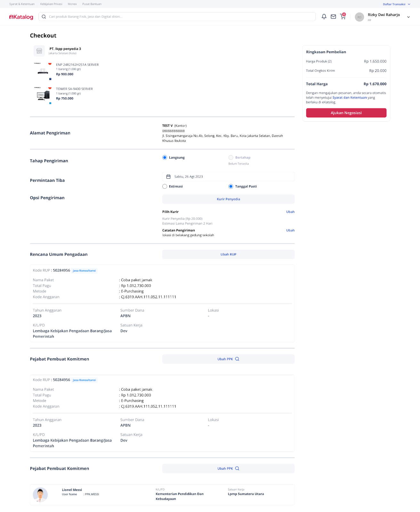Click the calendar icon beside Sabtu, 26 Agt 2023
Viewport: 420px width, 512px height.
[x=168, y=177]
